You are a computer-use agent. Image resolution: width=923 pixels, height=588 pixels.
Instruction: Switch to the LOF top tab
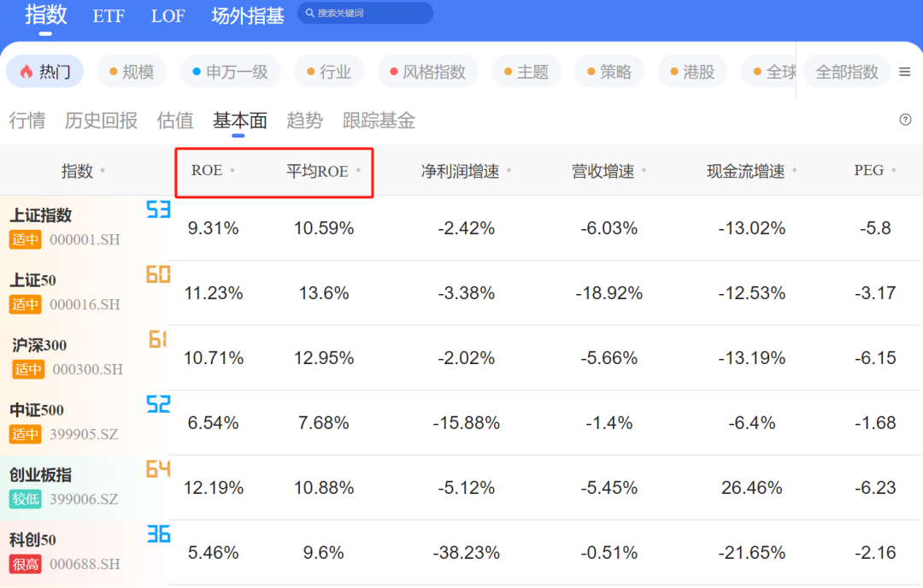tap(168, 16)
